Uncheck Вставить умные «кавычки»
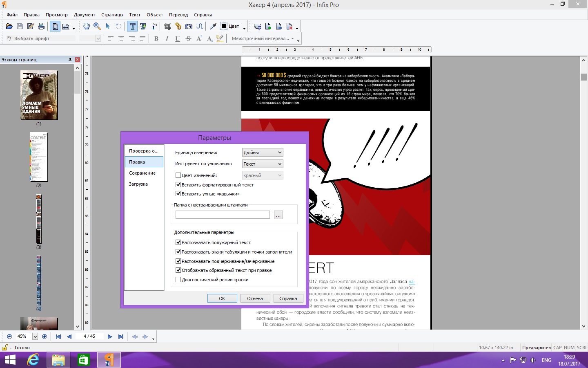The width and height of the screenshot is (588, 368). (x=178, y=193)
